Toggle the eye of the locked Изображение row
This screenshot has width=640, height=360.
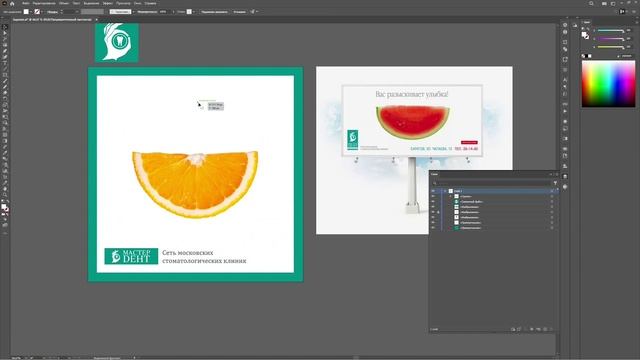(x=433, y=212)
